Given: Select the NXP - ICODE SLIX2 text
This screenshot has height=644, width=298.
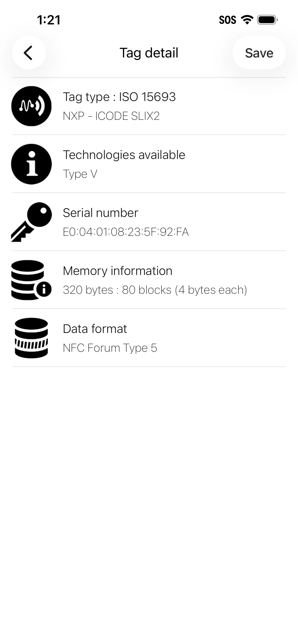Looking at the screenshot, I should coord(111,116).
